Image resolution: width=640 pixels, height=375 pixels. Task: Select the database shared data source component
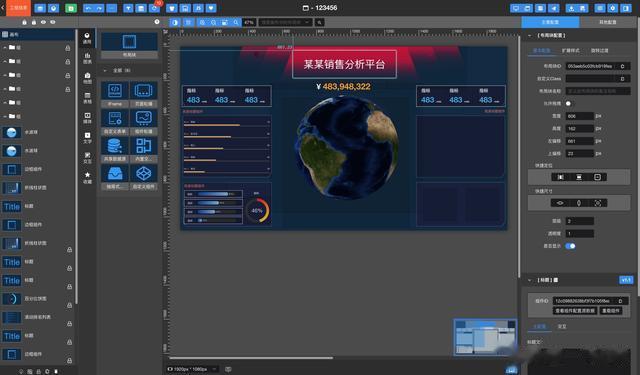point(115,149)
